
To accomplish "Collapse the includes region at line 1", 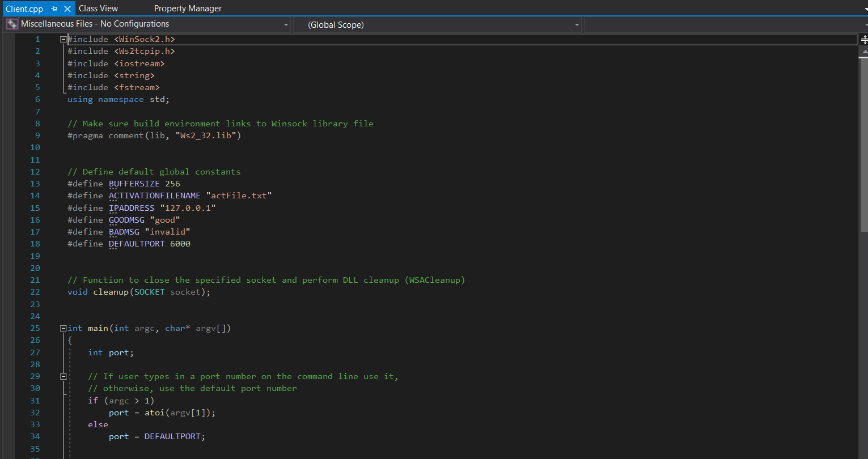I will pyautogui.click(x=62, y=39).
